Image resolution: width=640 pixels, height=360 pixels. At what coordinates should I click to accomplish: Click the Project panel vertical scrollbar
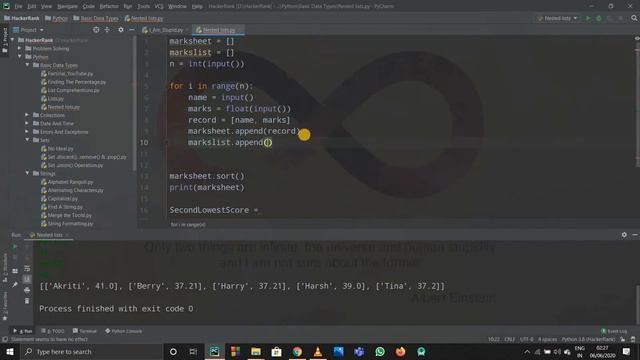[x=134, y=104]
